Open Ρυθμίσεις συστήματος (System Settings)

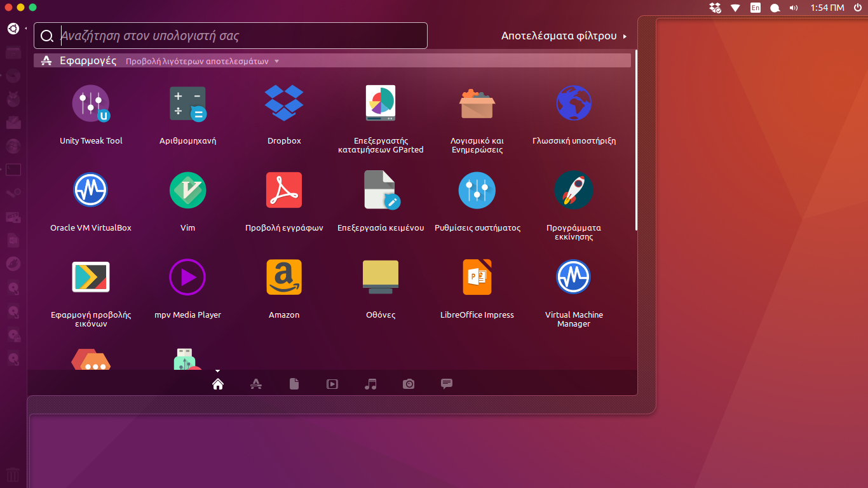(x=477, y=190)
